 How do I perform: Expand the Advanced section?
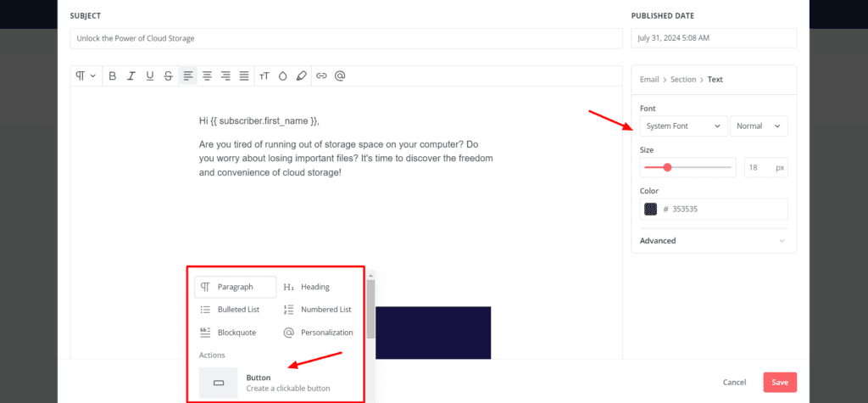(x=714, y=241)
